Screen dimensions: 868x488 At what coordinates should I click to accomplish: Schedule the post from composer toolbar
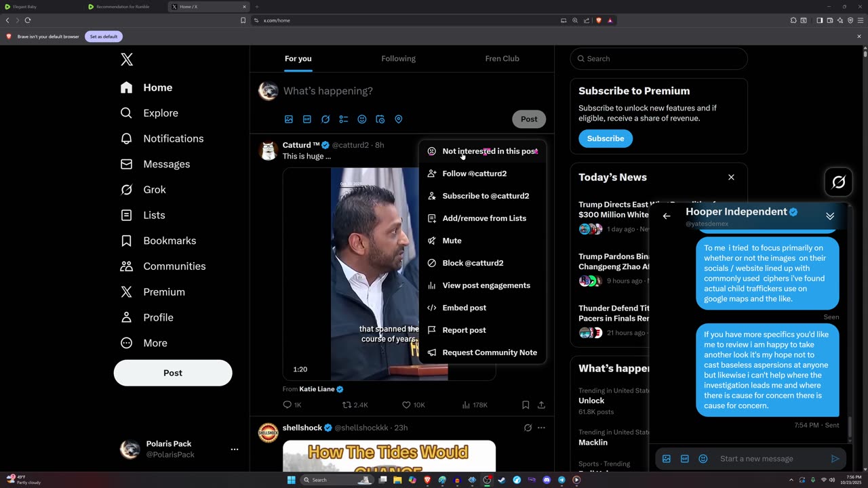380,119
